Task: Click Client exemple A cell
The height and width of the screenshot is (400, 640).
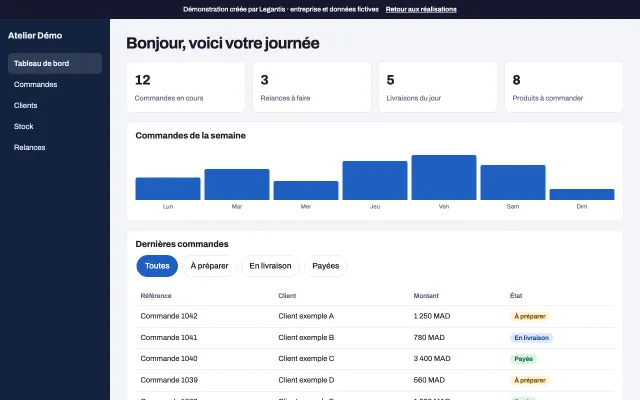Action: pyautogui.click(x=306, y=316)
